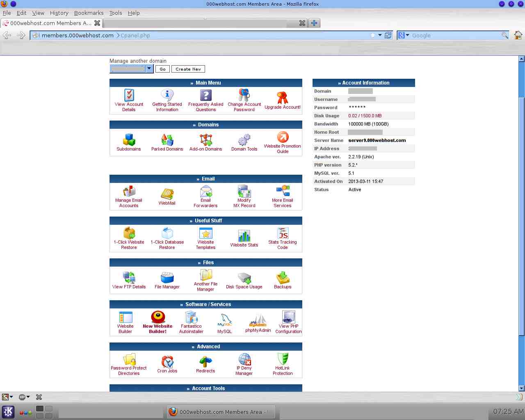The height and width of the screenshot is (420, 525).
Task: Reload the current page
Action: pos(388,35)
